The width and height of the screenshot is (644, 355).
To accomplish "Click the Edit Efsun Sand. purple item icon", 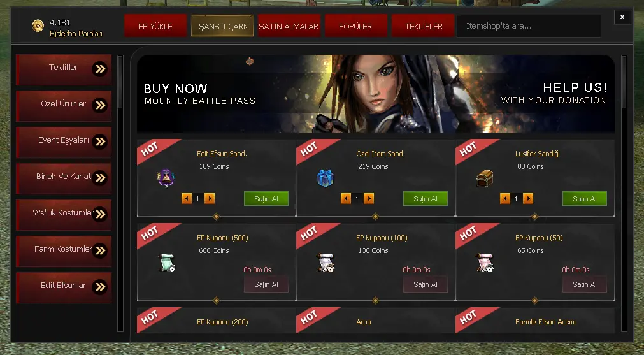I will click(166, 178).
